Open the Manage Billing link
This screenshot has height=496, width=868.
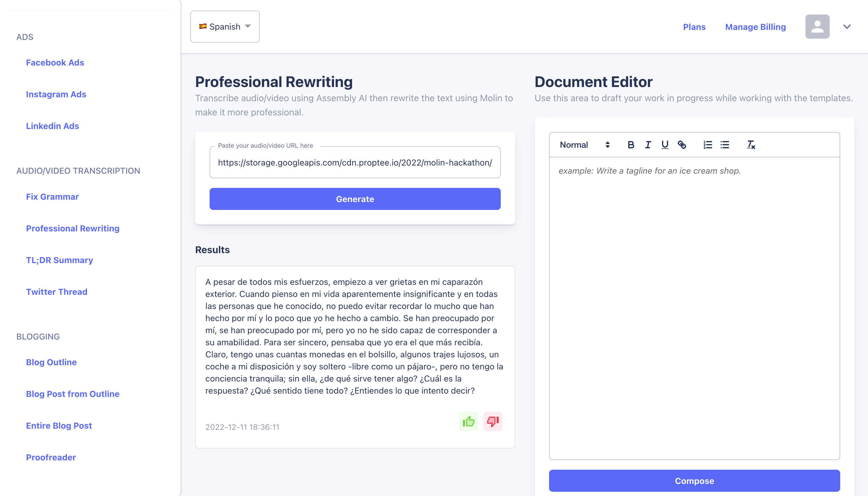point(755,27)
